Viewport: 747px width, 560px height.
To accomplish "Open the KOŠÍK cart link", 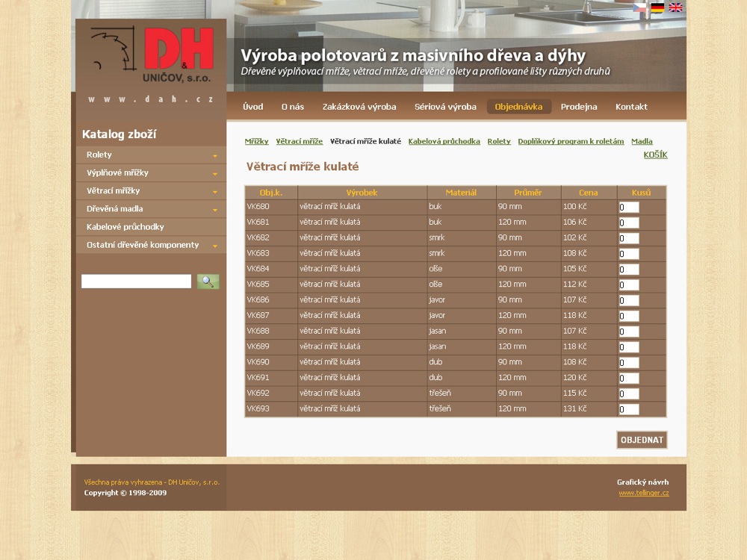I will tap(655, 155).
